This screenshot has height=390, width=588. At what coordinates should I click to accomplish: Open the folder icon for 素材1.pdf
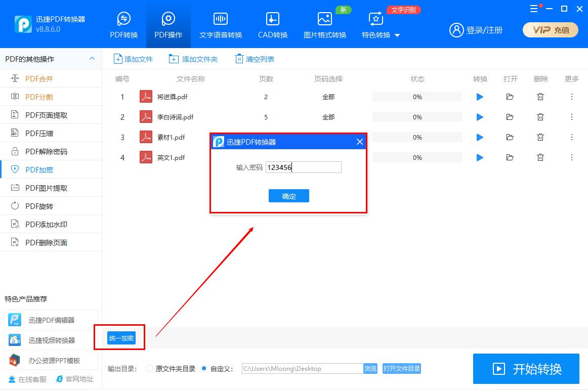click(x=510, y=137)
